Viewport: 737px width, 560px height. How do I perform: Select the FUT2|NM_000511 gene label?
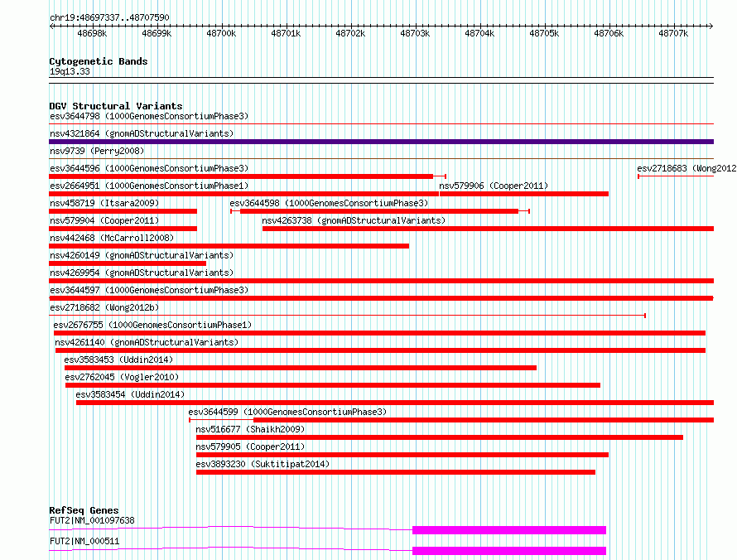click(x=84, y=541)
